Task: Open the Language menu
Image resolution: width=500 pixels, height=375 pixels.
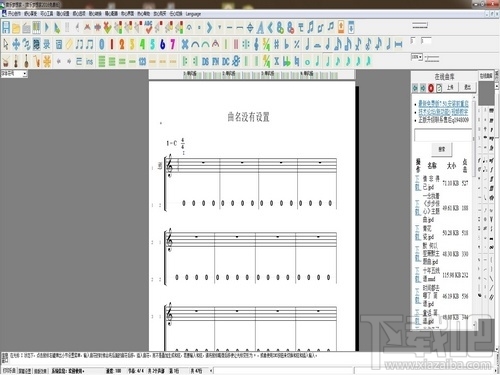Action: 193,14
